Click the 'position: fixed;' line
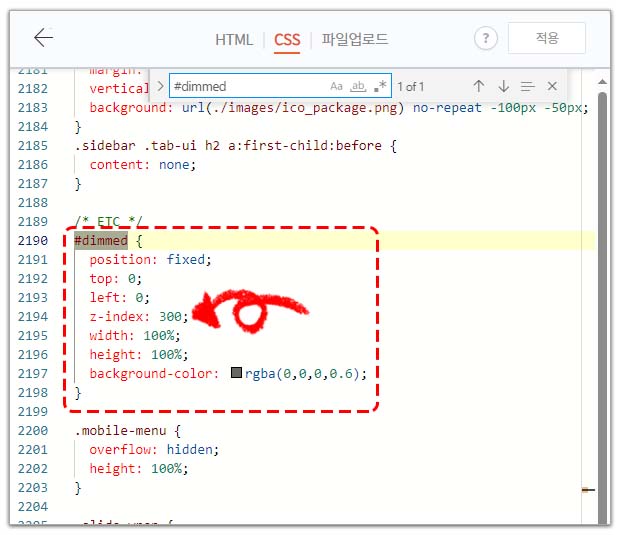The height and width of the screenshot is (535, 620). pos(150,259)
